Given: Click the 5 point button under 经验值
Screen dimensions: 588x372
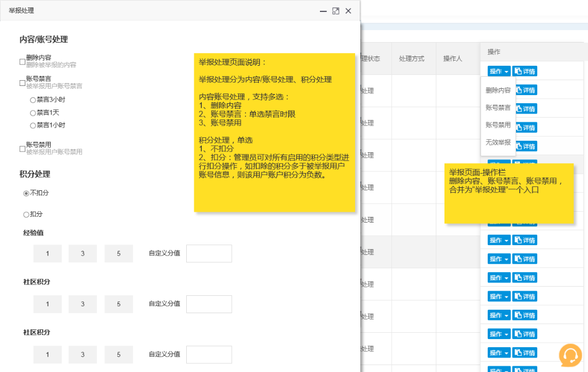Looking at the screenshot, I should coord(119,254).
